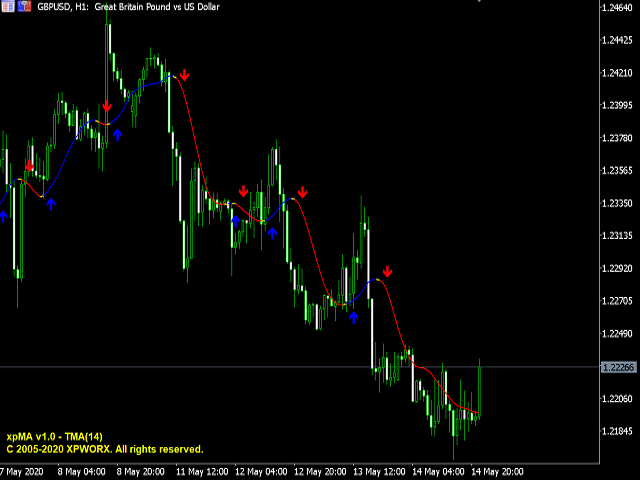The width and height of the screenshot is (640, 480).
Task: Click the 1.22050 price scale value
Action: click(x=617, y=398)
